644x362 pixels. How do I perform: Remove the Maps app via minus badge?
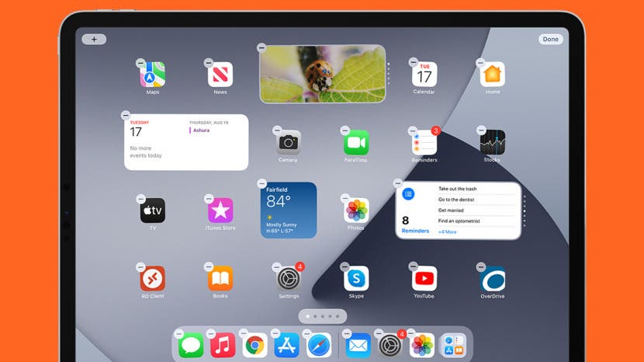click(x=140, y=63)
